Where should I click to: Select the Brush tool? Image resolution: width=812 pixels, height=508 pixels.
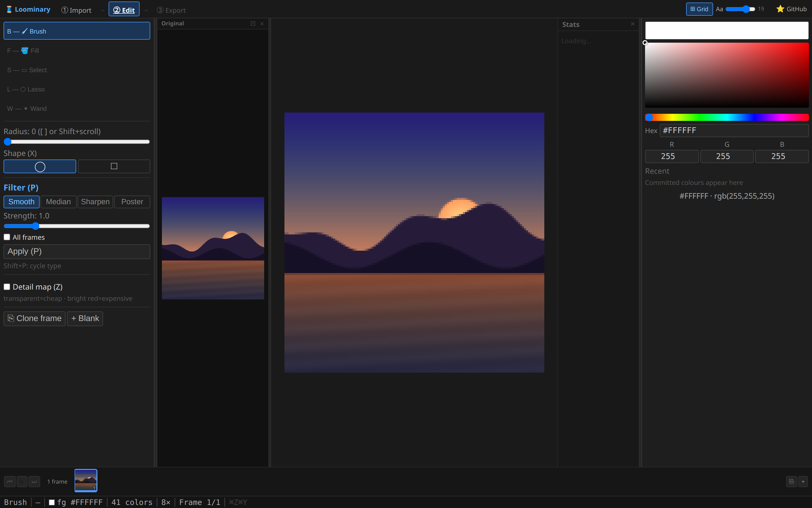pos(76,31)
